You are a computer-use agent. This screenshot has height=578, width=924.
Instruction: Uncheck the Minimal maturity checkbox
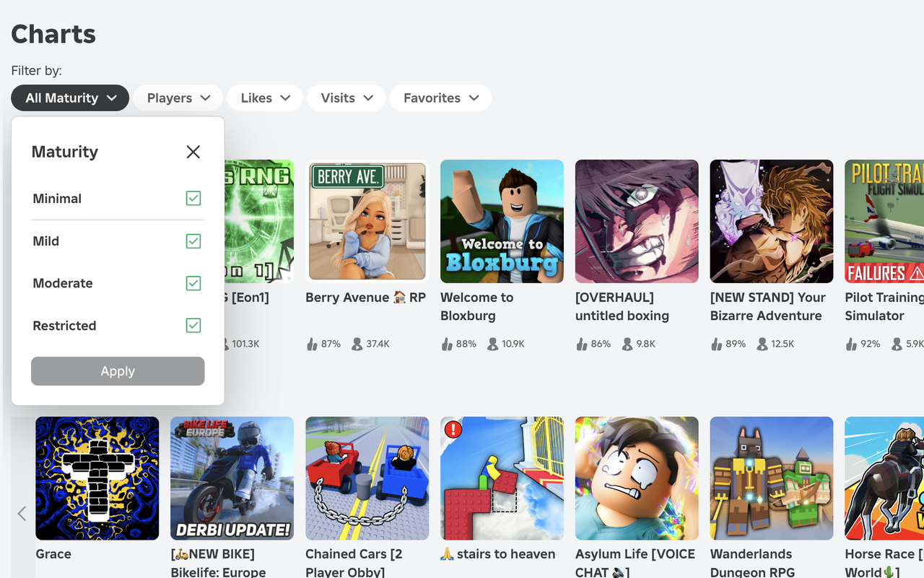click(193, 198)
